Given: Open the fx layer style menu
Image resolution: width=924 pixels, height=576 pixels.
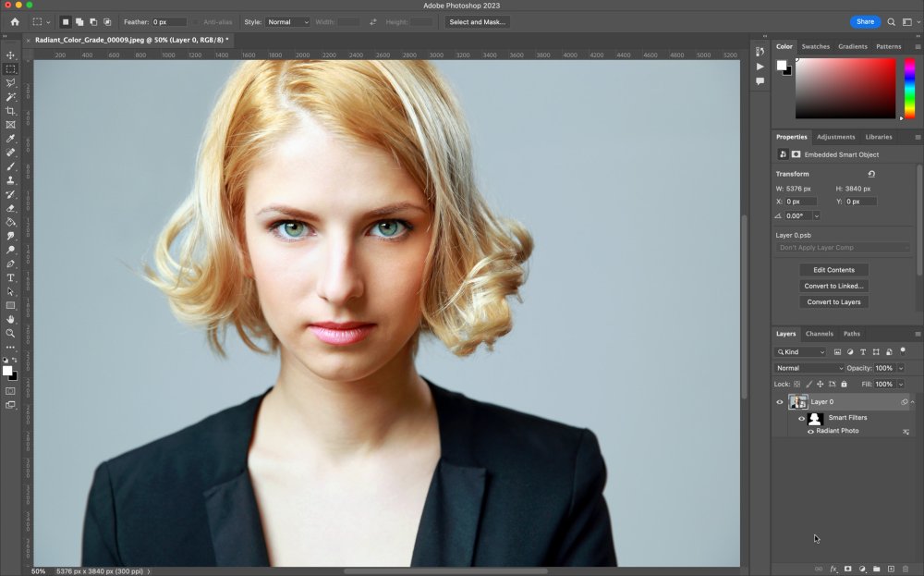Looking at the screenshot, I should click(x=833, y=569).
